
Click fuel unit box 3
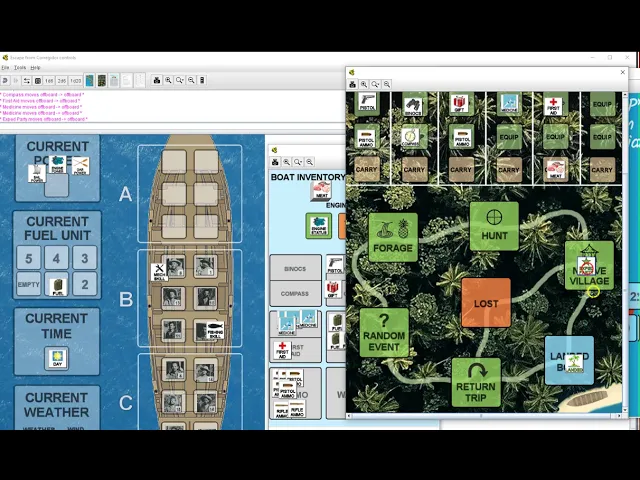(x=84, y=258)
